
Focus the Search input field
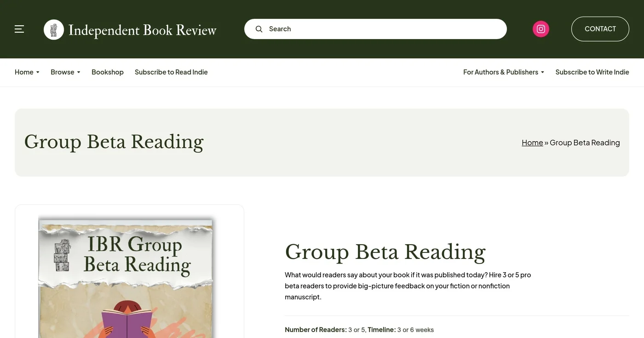click(375, 29)
